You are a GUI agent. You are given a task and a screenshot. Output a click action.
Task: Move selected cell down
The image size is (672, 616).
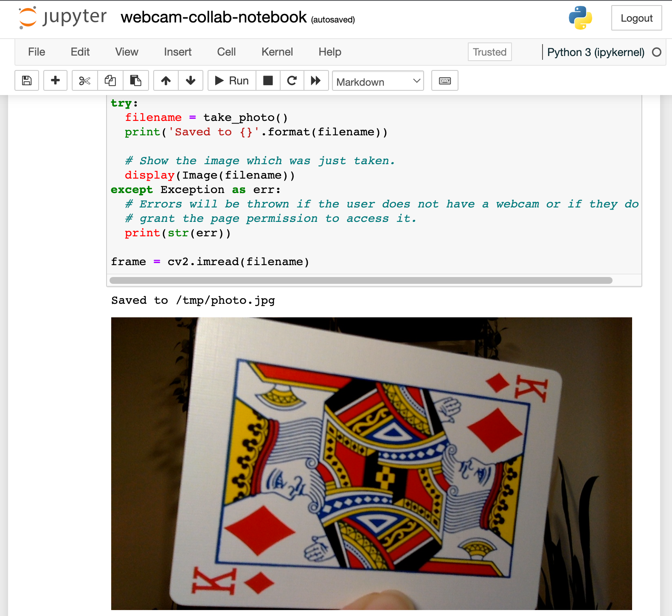tap(191, 81)
